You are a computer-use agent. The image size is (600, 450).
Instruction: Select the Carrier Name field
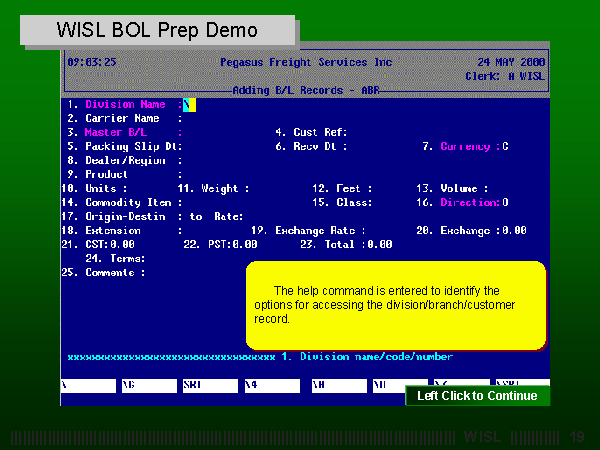tap(200, 118)
